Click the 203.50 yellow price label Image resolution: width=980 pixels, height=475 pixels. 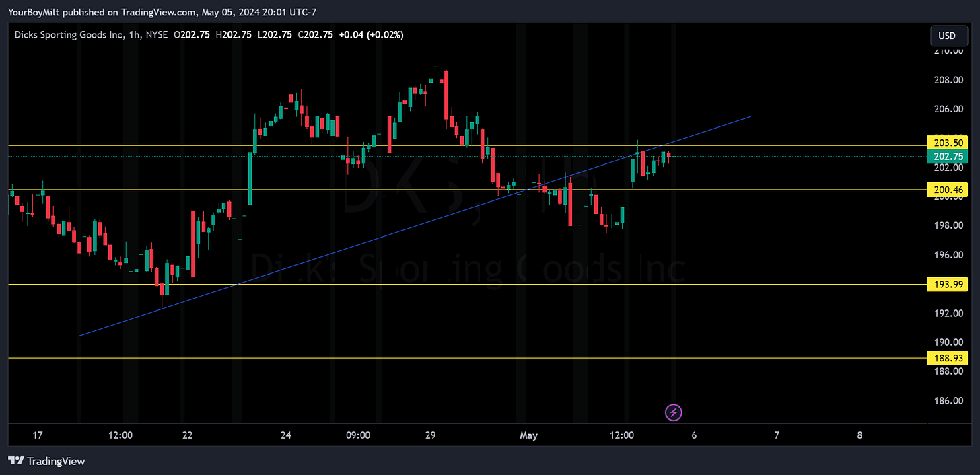tap(948, 143)
